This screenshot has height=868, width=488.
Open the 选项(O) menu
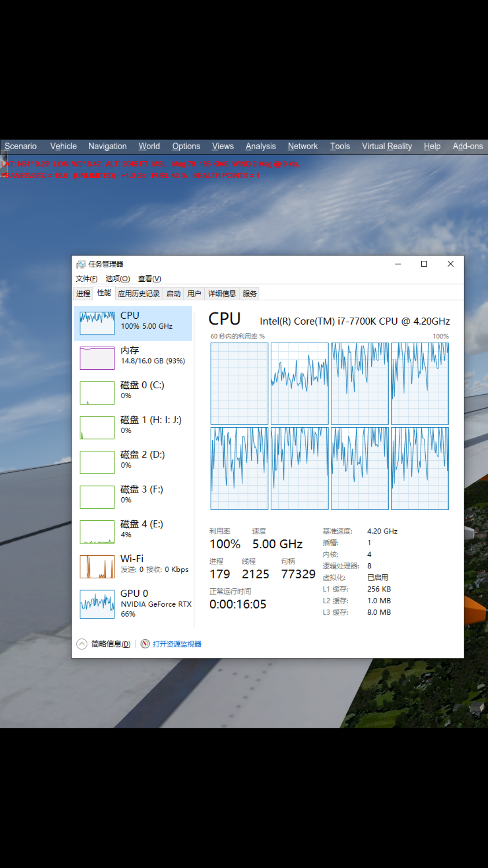pos(117,279)
